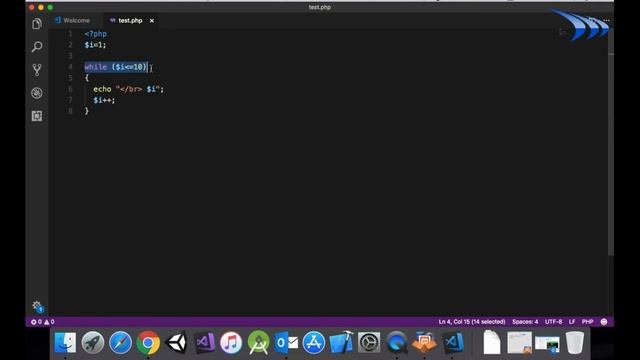Change file encoding UTF-8
Screen dimensions: 640x360
553,322
